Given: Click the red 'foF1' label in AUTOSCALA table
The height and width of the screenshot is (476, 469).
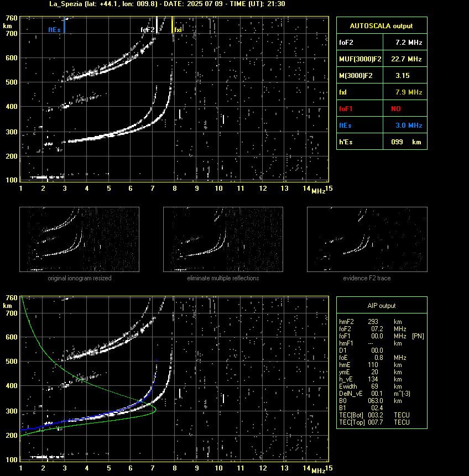Looking at the screenshot, I should click(346, 109).
